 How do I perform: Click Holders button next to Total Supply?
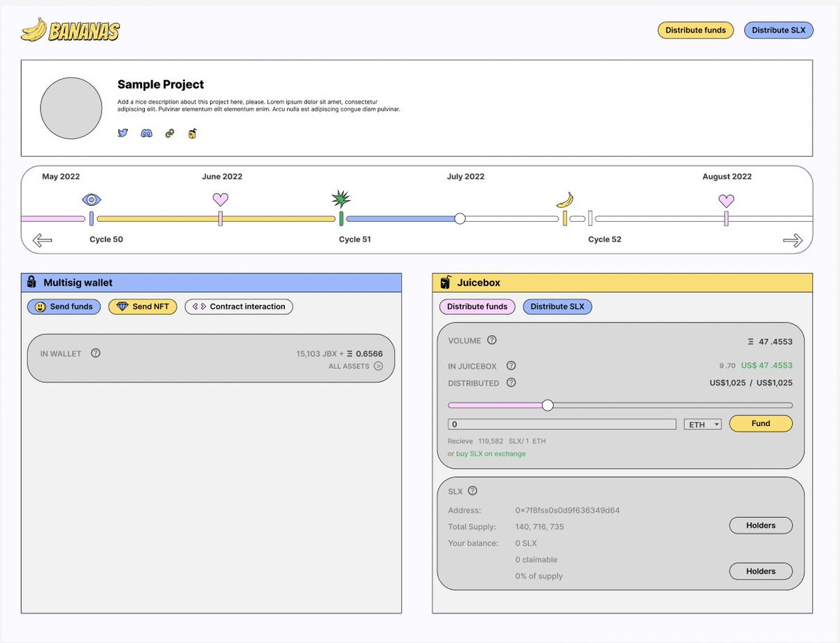coord(761,525)
